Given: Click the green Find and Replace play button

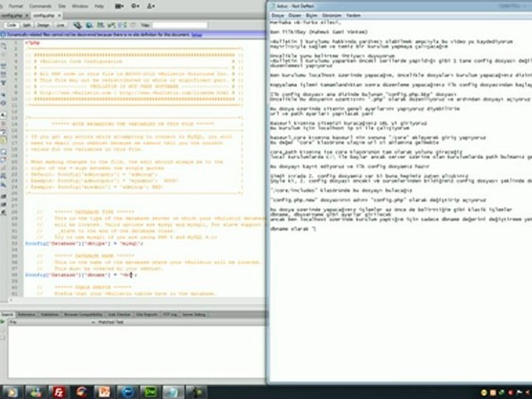Looking at the screenshot, I should tap(3, 322).
